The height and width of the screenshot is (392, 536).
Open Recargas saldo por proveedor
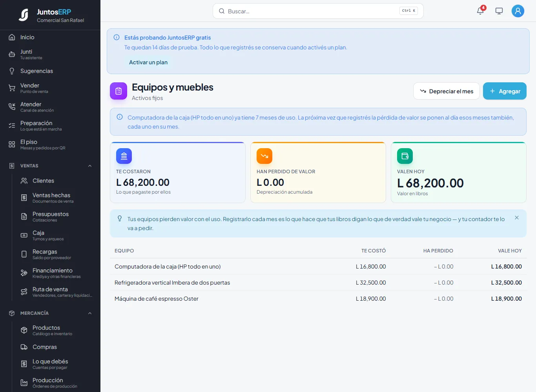56,254
